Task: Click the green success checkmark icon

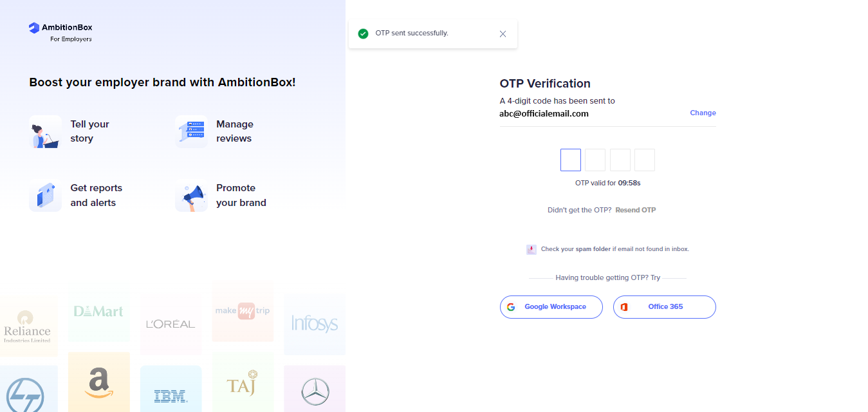Action: [363, 33]
